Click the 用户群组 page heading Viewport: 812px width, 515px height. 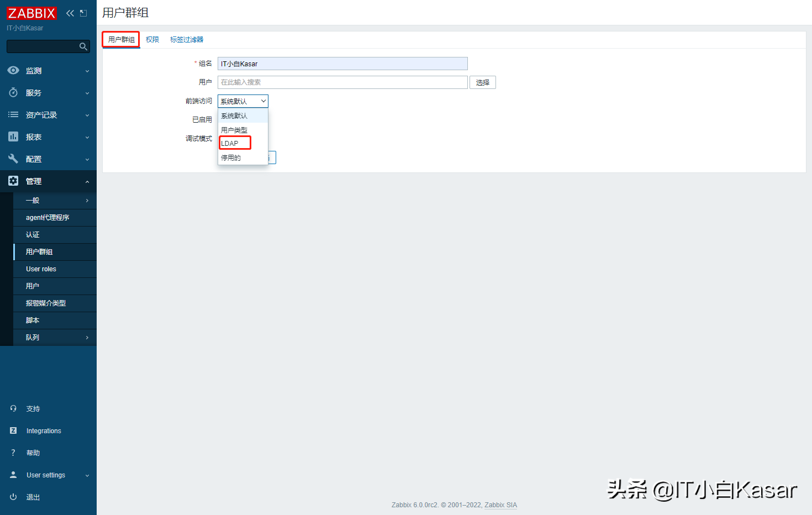125,13
